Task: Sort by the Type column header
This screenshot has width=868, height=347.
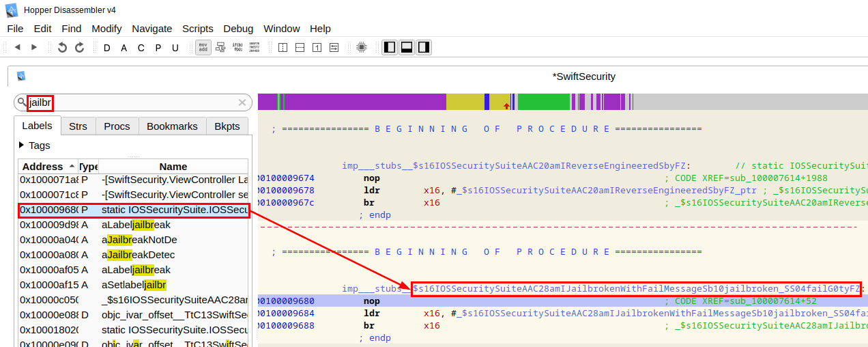Action: tap(89, 166)
